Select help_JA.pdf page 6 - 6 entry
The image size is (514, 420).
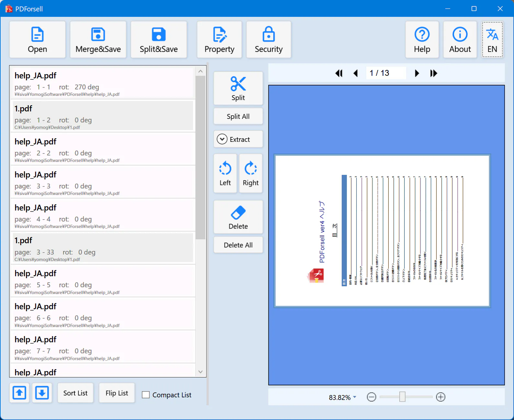click(103, 314)
